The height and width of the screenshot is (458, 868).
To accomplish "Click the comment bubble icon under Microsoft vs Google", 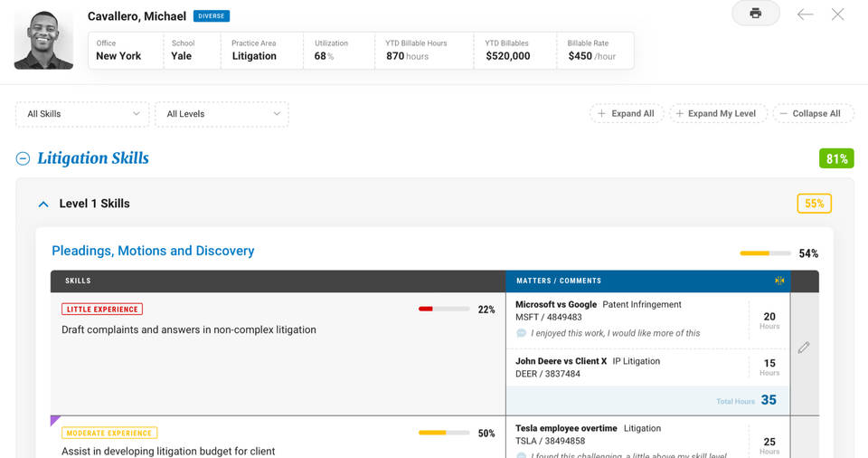I will click(x=521, y=333).
